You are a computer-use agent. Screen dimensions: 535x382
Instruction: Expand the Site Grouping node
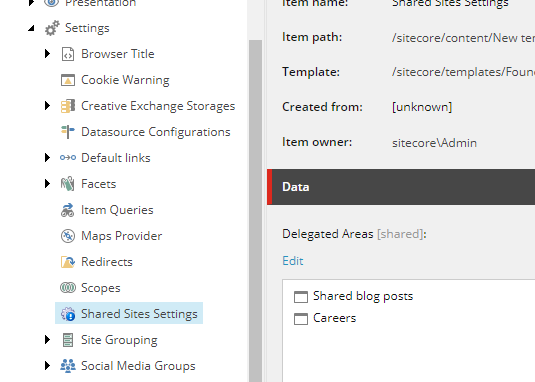click(47, 340)
